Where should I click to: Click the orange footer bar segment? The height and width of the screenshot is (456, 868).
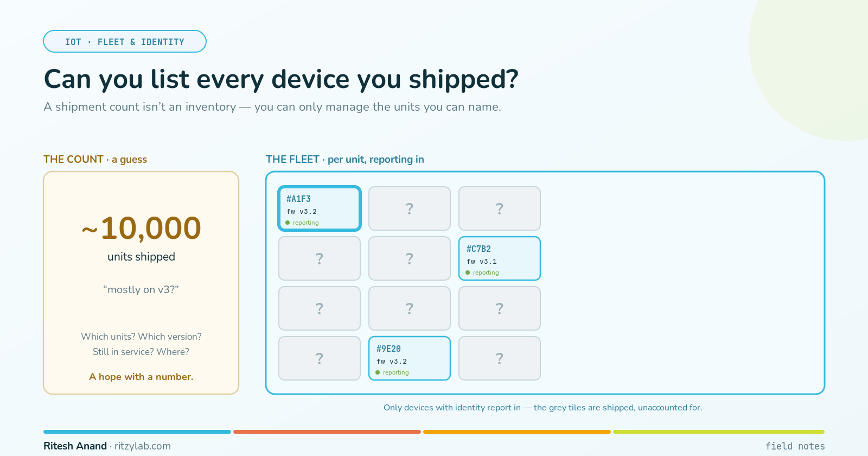point(517,432)
